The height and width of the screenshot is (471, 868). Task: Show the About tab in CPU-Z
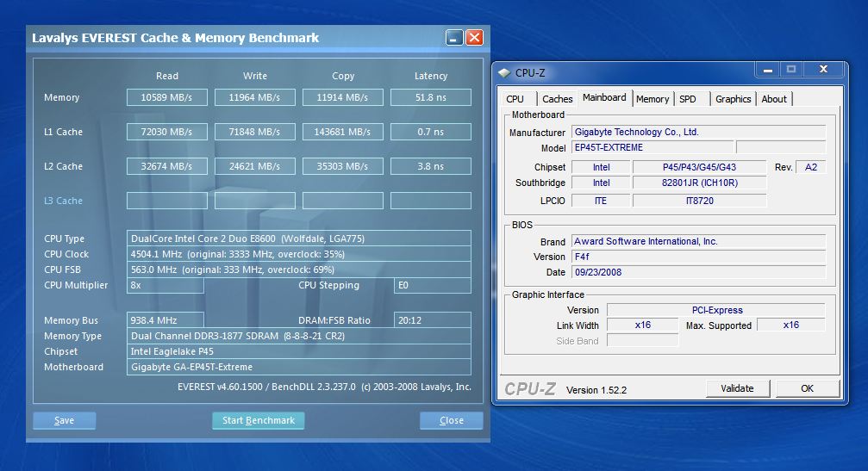click(x=774, y=99)
